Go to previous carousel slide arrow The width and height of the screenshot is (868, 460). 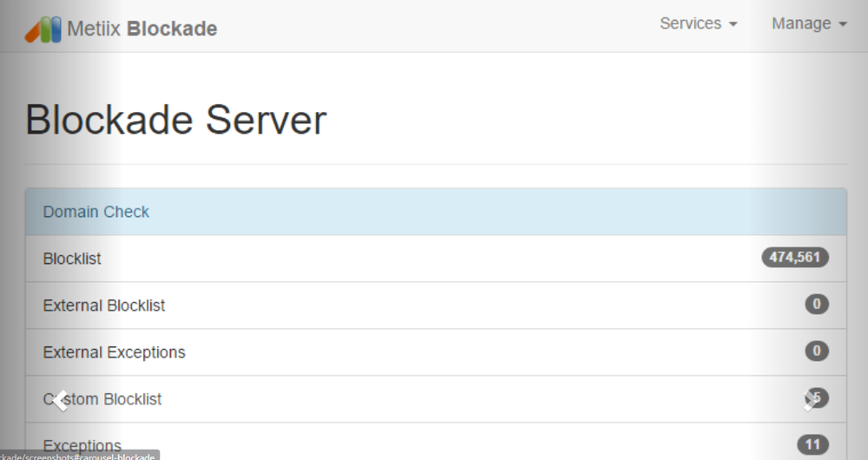pyautogui.click(x=62, y=400)
